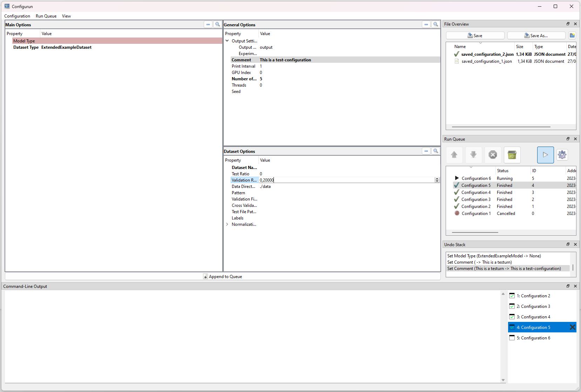Collapse the Output Settings tree node
Screen dimensions: 581x392
(227, 41)
